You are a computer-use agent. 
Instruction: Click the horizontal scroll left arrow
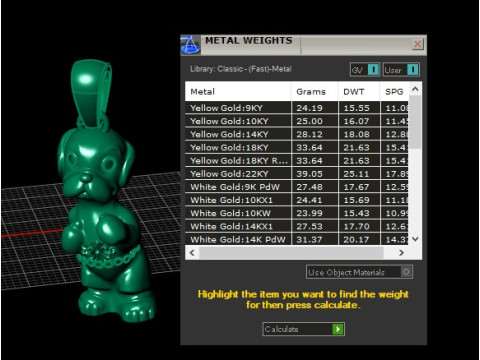[x=192, y=253]
